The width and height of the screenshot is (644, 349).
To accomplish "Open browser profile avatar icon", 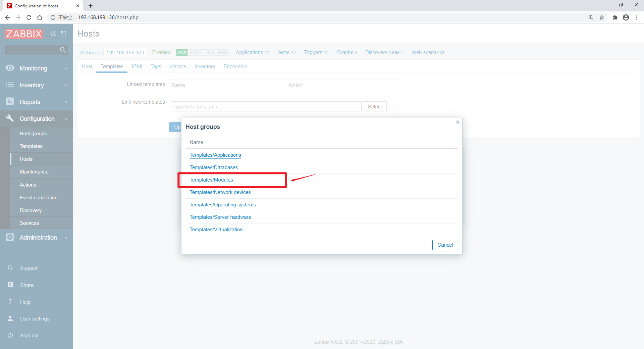I will tap(626, 17).
